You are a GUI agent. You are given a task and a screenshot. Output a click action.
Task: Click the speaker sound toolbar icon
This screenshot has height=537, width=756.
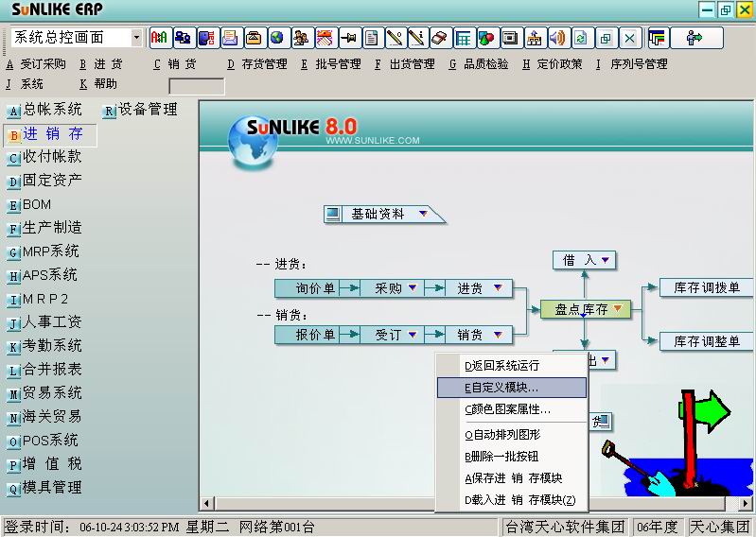click(558, 38)
